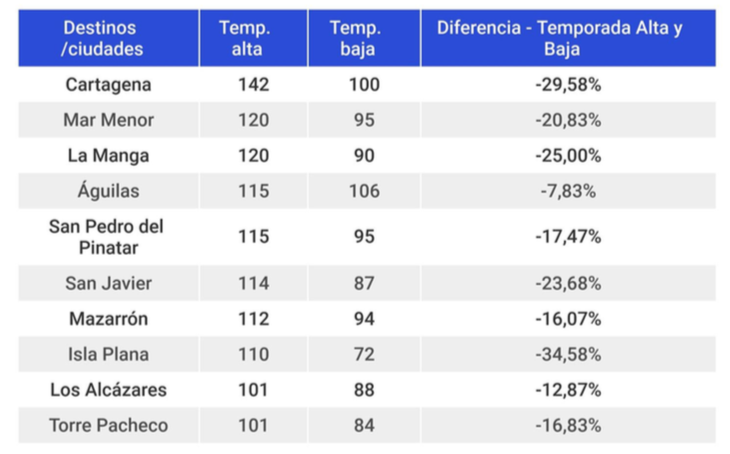Click the Isla Plana destination cell
Screen dimensions: 730x454
[x=108, y=354]
